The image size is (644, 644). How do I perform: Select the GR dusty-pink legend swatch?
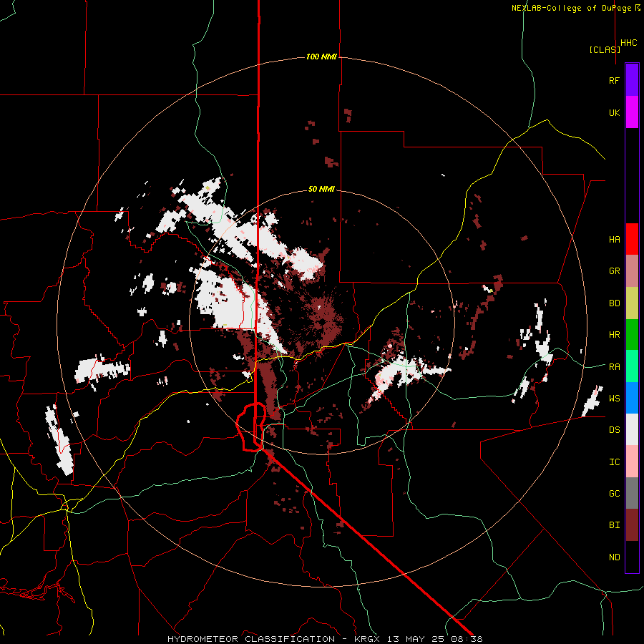pos(632,270)
